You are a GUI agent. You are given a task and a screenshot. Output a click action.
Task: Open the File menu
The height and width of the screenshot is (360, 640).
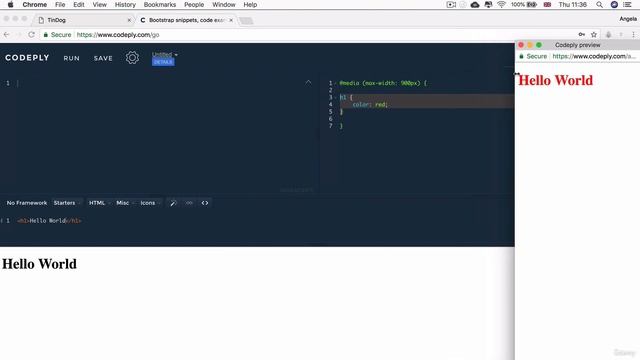[x=60, y=5]
